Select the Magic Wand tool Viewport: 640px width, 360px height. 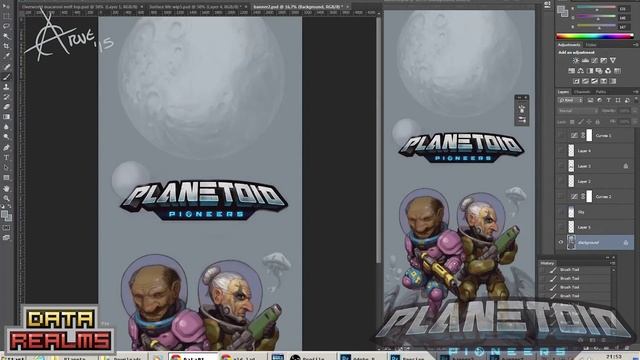(6, 36)
